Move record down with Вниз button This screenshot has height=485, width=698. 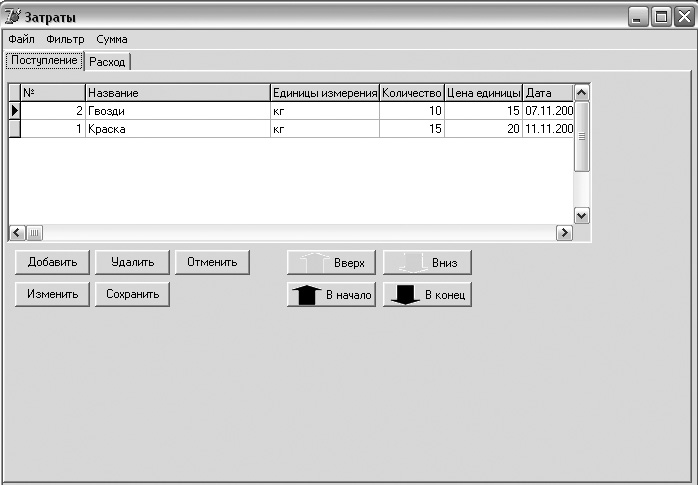click(x=427, y=263)
